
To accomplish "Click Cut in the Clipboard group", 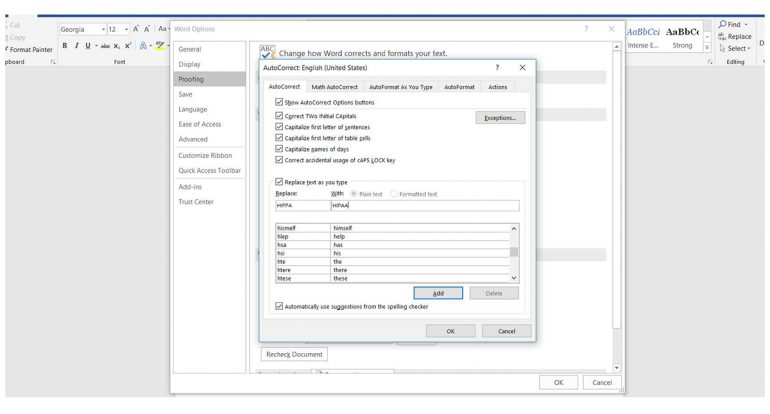I will pyautogui.click(x=12, y=25).
